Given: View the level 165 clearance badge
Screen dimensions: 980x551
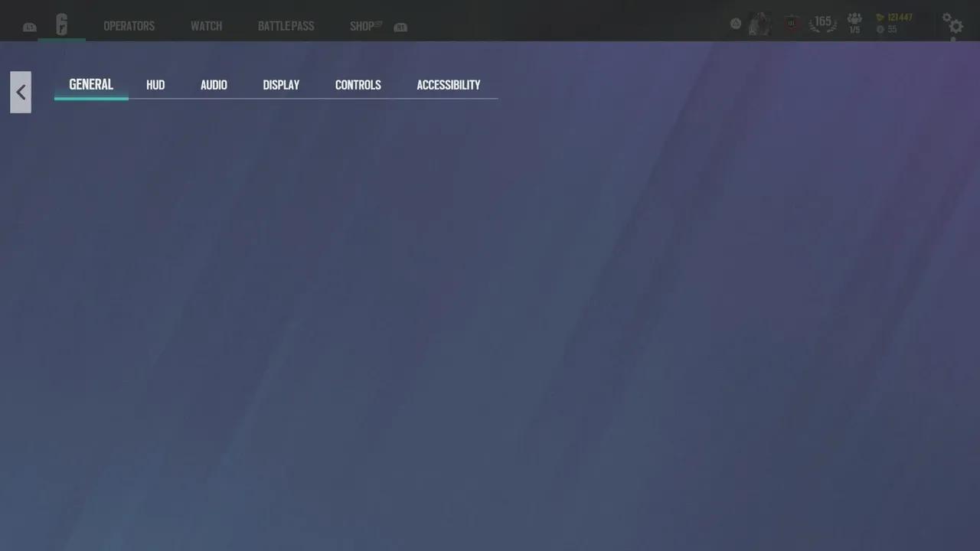Looking at the screenshot, I should (x=823, y=24).
